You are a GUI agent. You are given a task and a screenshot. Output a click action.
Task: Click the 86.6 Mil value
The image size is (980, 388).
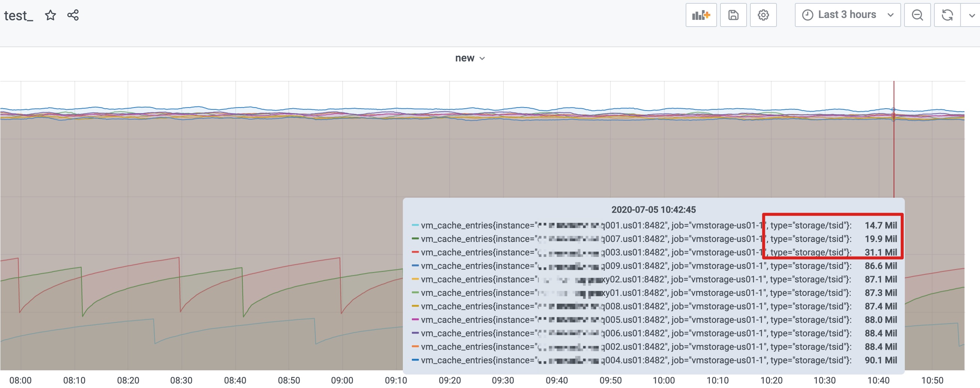[x=881, y=266]
